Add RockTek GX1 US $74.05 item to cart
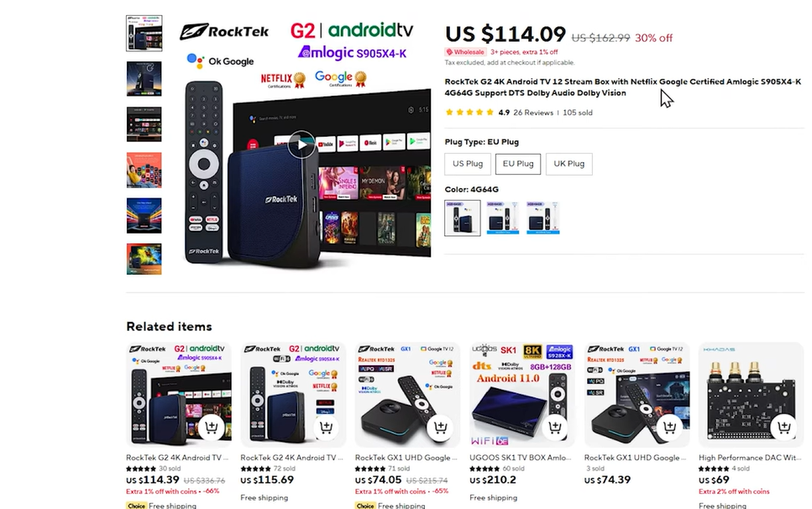The image size is (812, 509). coord(440,428)
